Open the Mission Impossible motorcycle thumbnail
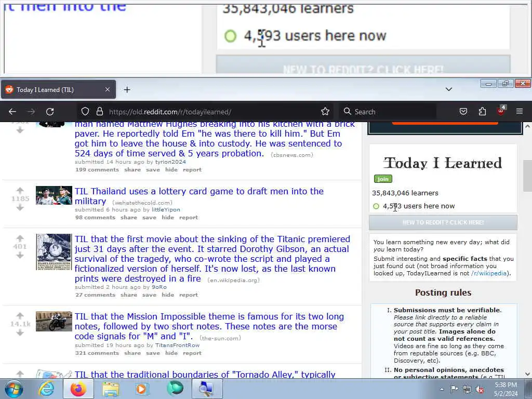Viewport: 532px width, 399px height. tap(54, 321)
